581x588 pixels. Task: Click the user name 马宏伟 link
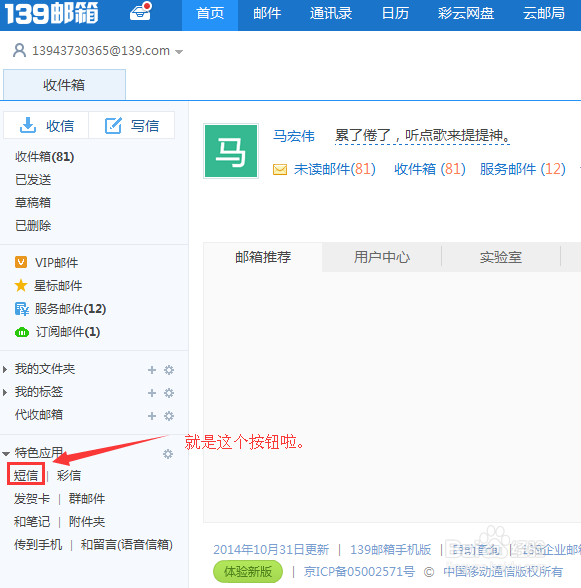tap(294, 136)
